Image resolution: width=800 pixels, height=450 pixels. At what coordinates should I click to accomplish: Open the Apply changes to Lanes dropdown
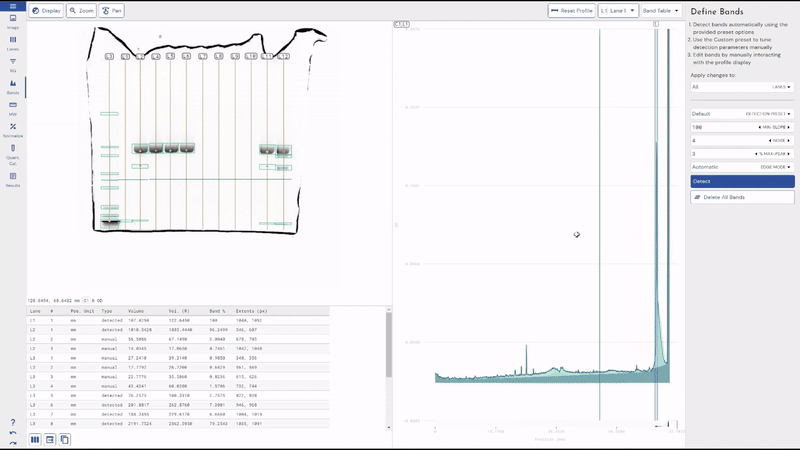coord(742,87)
